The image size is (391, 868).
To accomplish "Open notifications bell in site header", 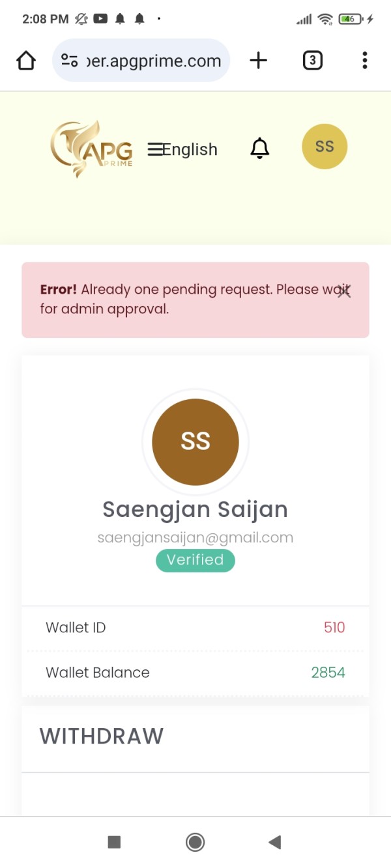I will [260, 148].
